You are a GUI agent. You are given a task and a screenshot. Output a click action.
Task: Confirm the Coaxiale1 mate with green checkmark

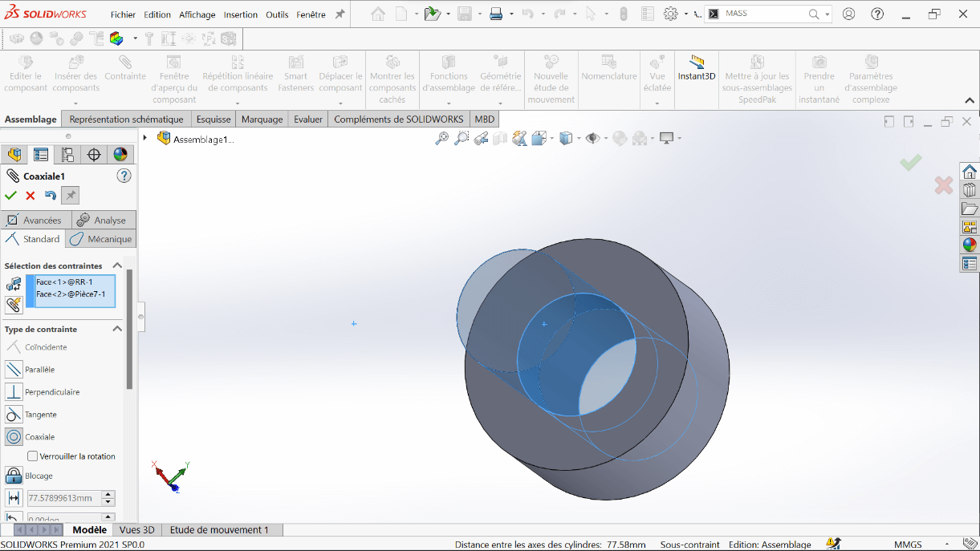coord(10,196)
